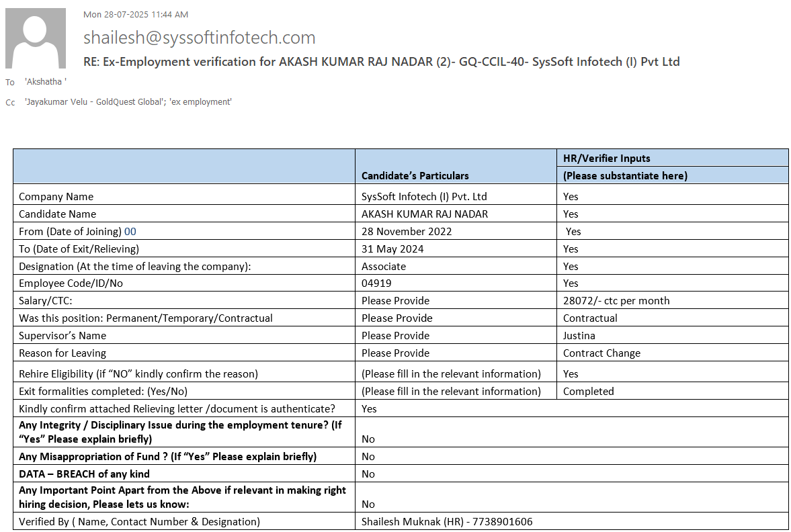
Task: Click the 'DATA – BREACH of any kind' label
Action: click(84, 474)
